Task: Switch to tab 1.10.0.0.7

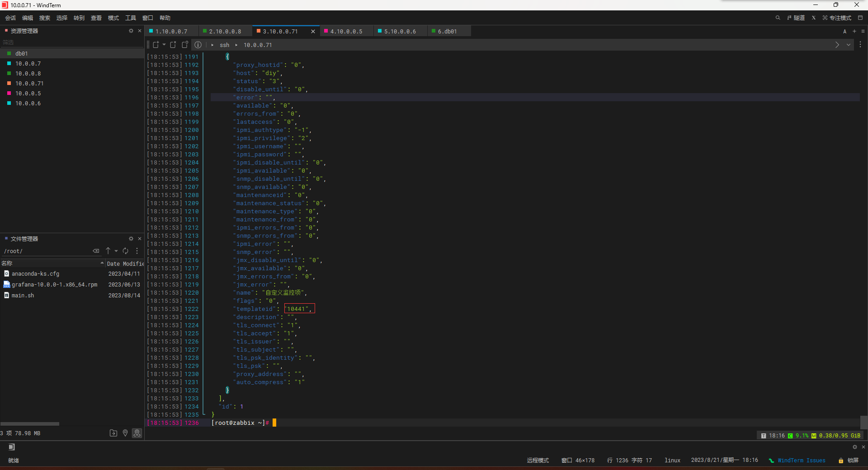Action: tap(171, 31)
